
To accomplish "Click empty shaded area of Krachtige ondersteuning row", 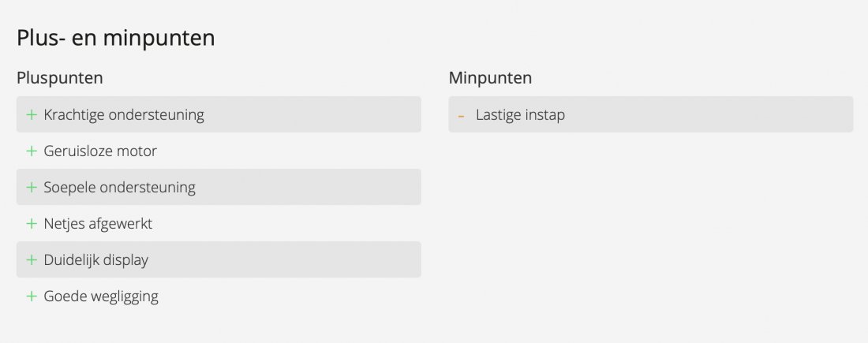I will point(316,115).
